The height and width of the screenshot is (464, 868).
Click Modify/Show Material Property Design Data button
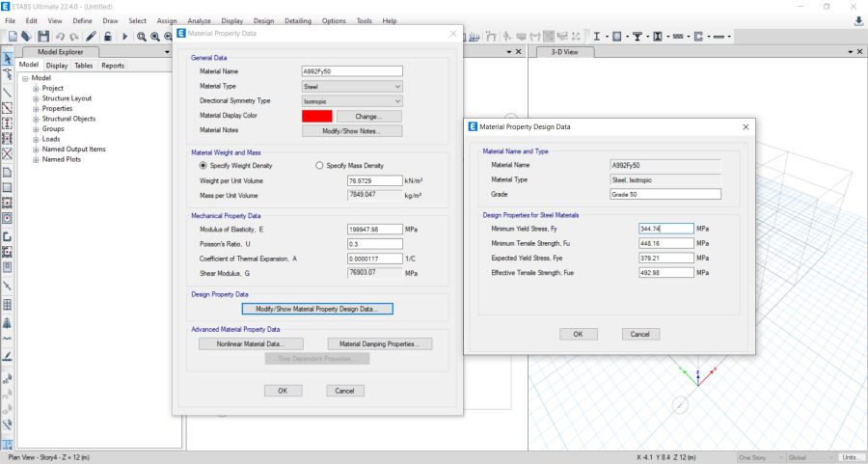(317, 309)
